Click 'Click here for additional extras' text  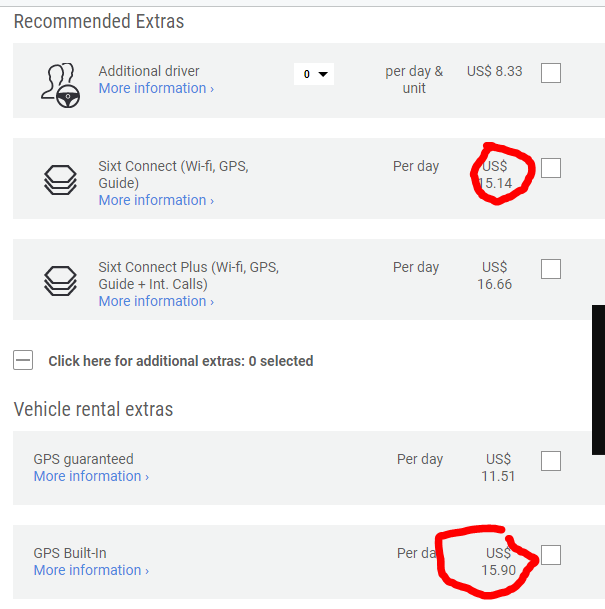point(180,361)
